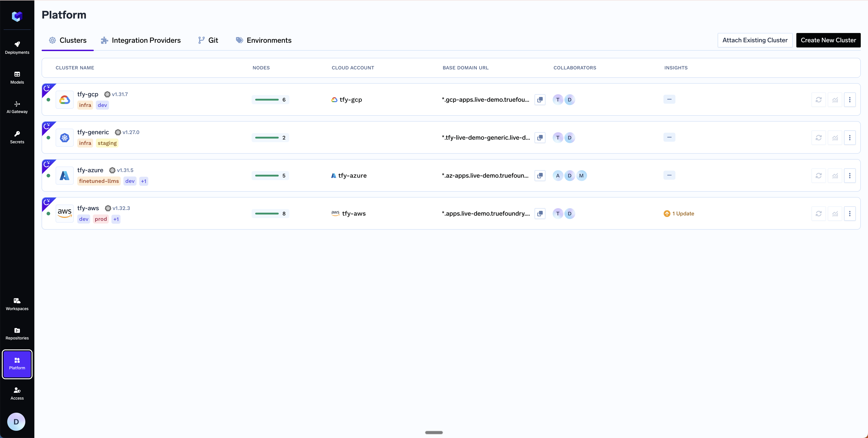Screen dimensions: 868x438
Task: Open more options menu for tfy-generic
Action: pyautogui.click(x=849, y=137)
